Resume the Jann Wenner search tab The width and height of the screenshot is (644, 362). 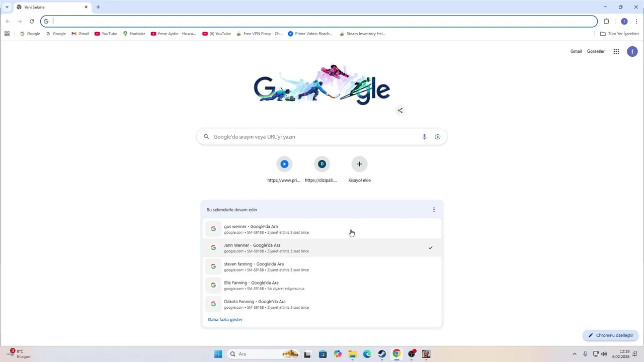pyautogui.click(x=322, y=247)
